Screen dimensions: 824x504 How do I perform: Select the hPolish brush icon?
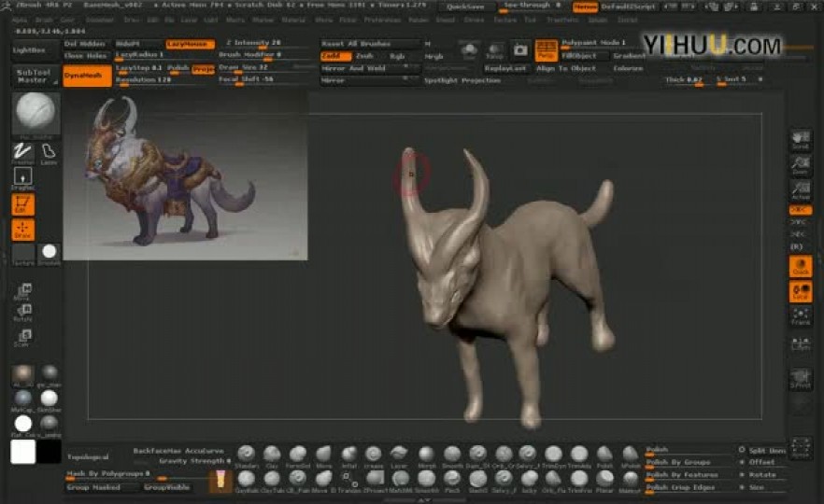coord(630,455)
